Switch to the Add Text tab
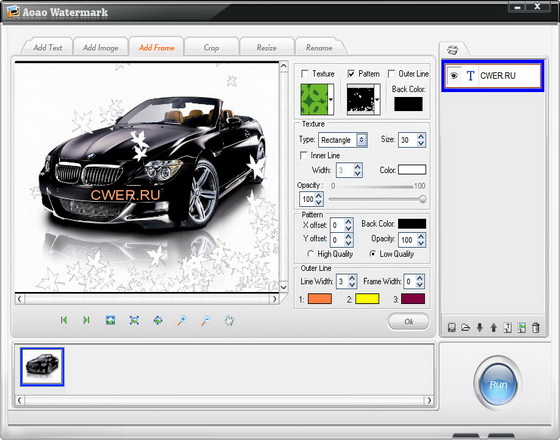 48,48
